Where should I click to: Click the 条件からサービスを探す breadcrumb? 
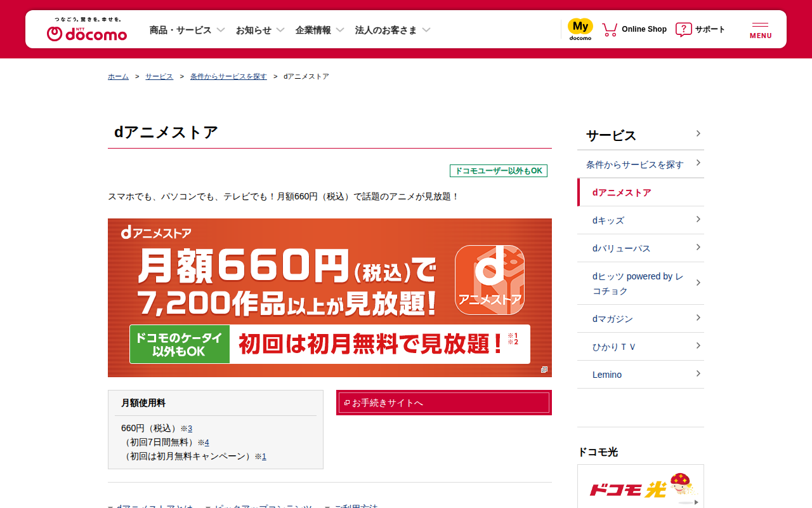pos(228,76)
